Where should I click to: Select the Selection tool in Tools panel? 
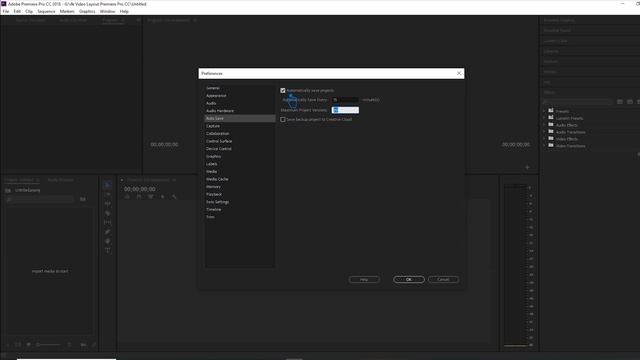[107, 185]
